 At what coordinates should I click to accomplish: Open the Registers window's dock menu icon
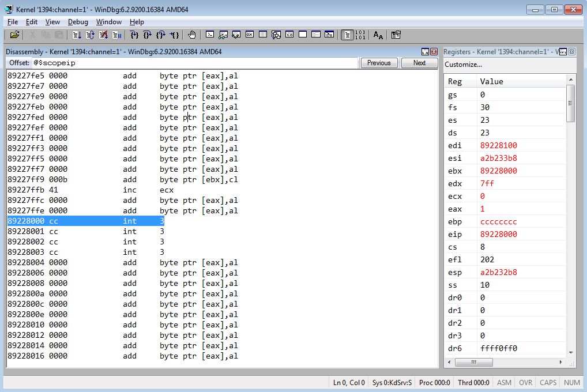coord(563,52)
